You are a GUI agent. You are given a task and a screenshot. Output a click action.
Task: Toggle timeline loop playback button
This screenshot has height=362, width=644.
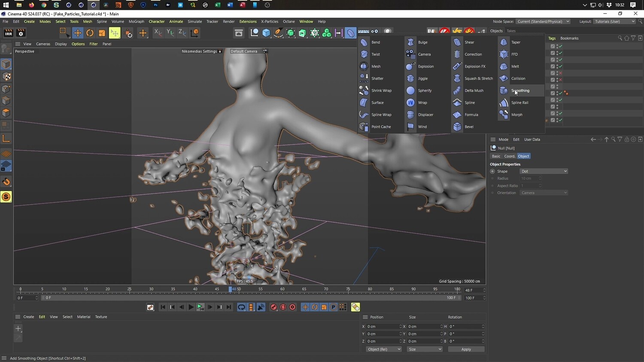coord(241,307)
